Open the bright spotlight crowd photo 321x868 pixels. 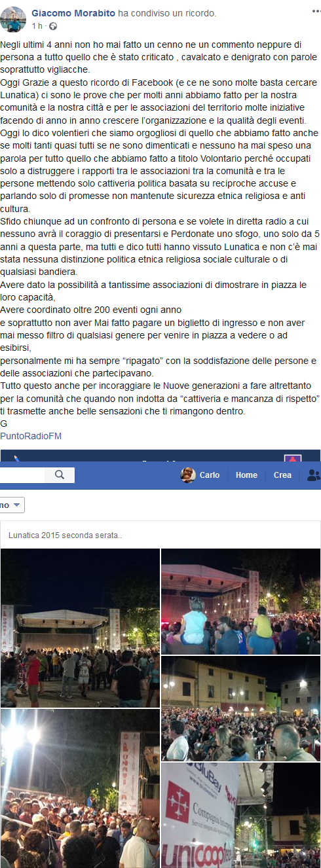coord(80,789)
